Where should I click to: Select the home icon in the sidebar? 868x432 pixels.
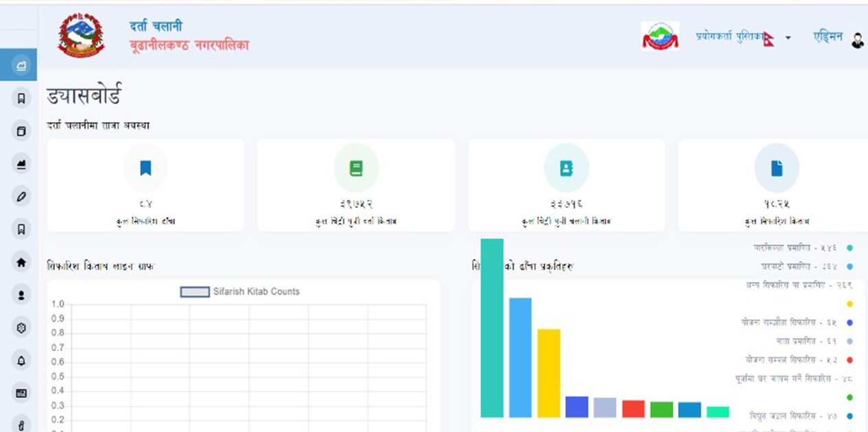point(21,262)
